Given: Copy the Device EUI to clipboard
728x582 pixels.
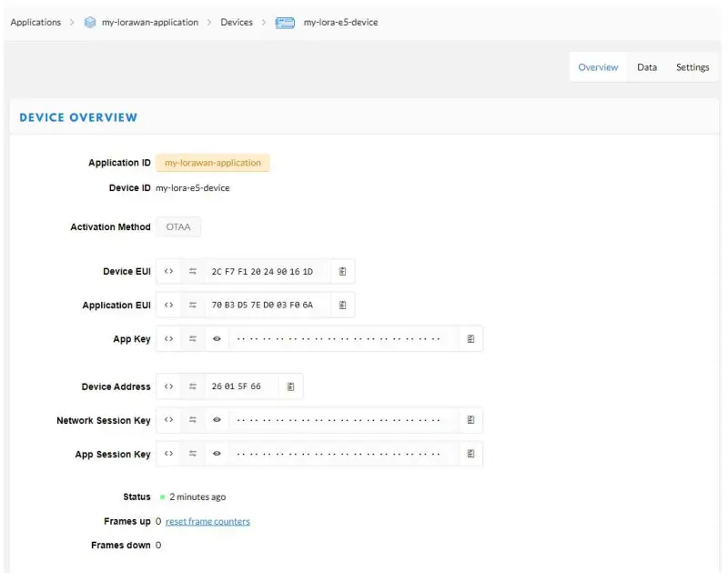Looking at the screenshot, I should tap(343, 272).
